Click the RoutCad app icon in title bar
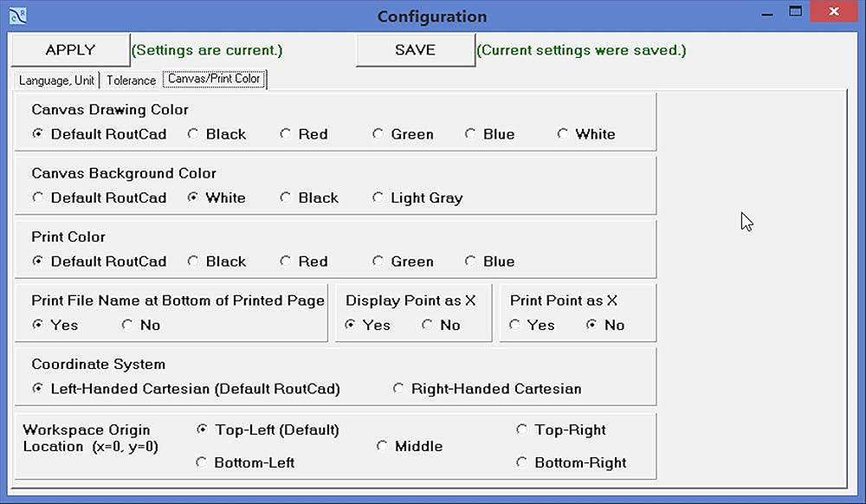 [16, 16]
